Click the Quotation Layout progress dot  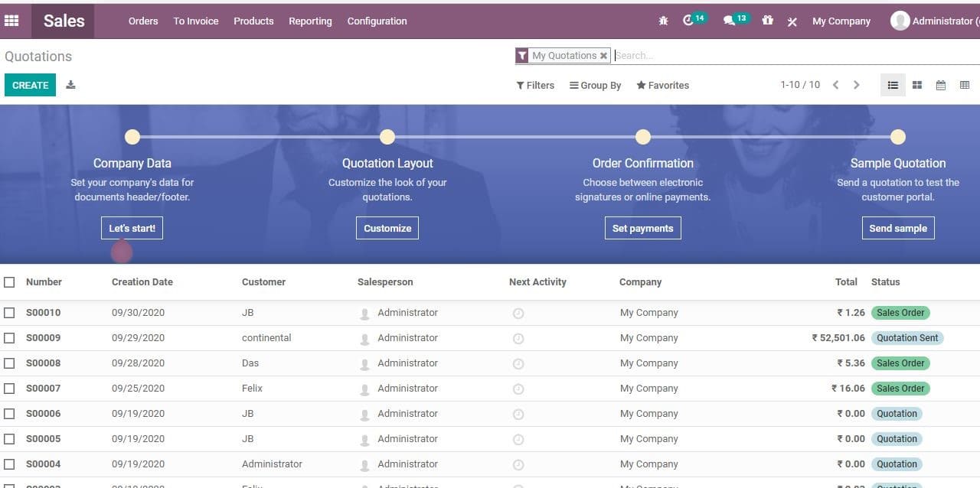point(387,137)
